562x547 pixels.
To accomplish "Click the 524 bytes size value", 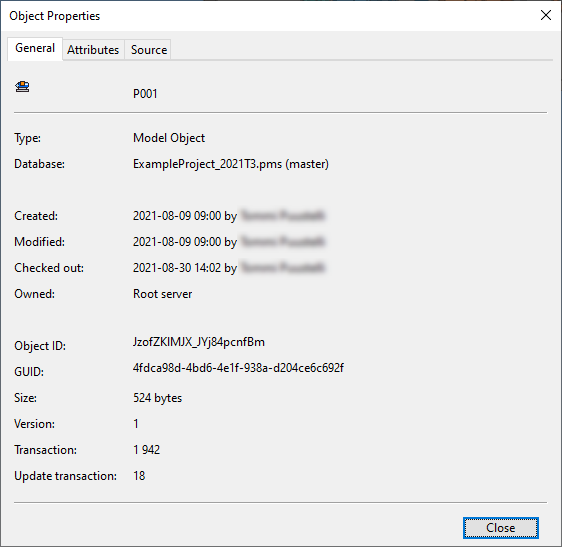I will pos(157,398).
